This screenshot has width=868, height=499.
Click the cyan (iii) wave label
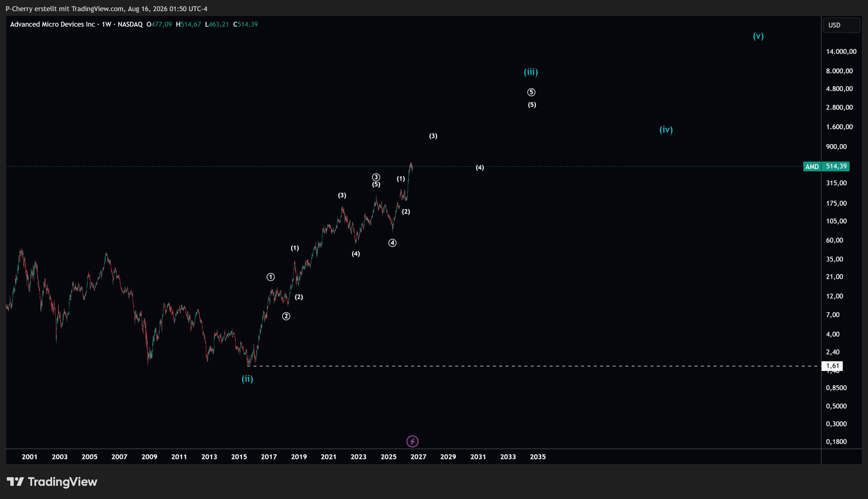531,72
